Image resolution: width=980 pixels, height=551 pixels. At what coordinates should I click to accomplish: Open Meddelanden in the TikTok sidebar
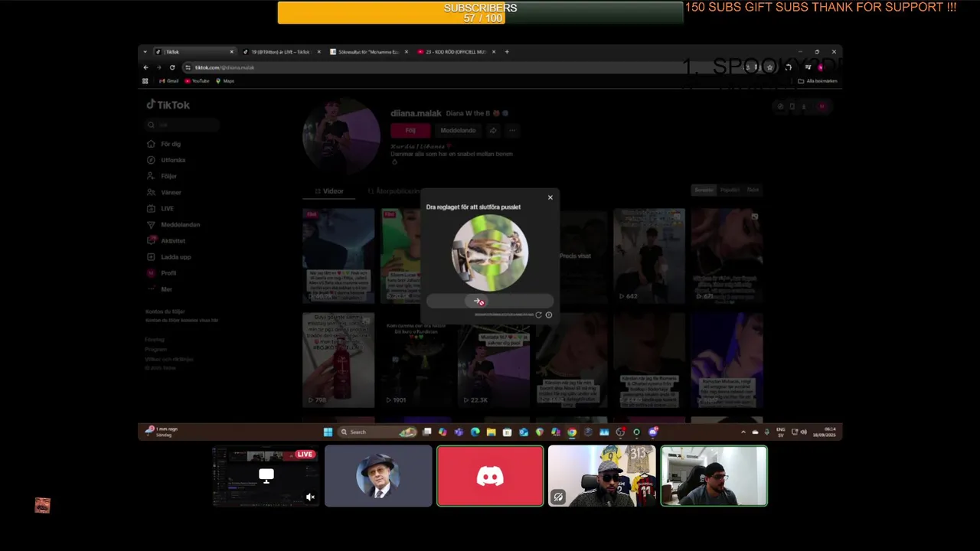coord(174,224)
